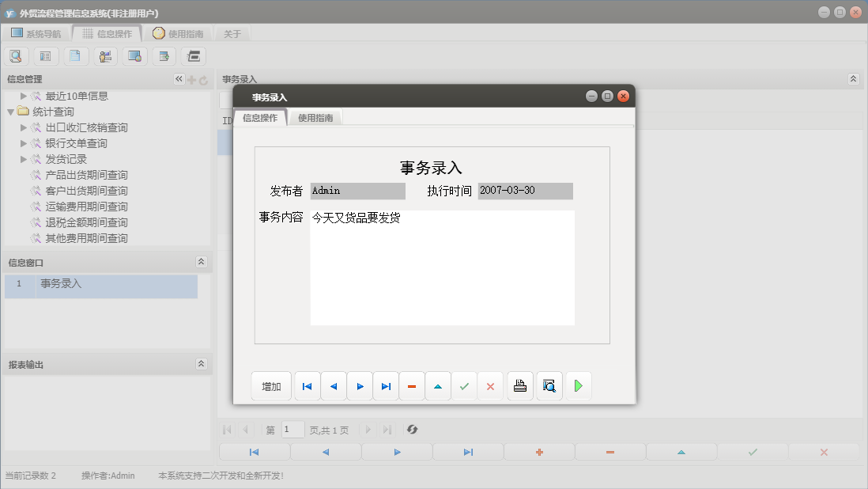This screenshot has height=489, width=868.
Task: Click the 增加 button in the dialog
Action: [x=271, y=385]
